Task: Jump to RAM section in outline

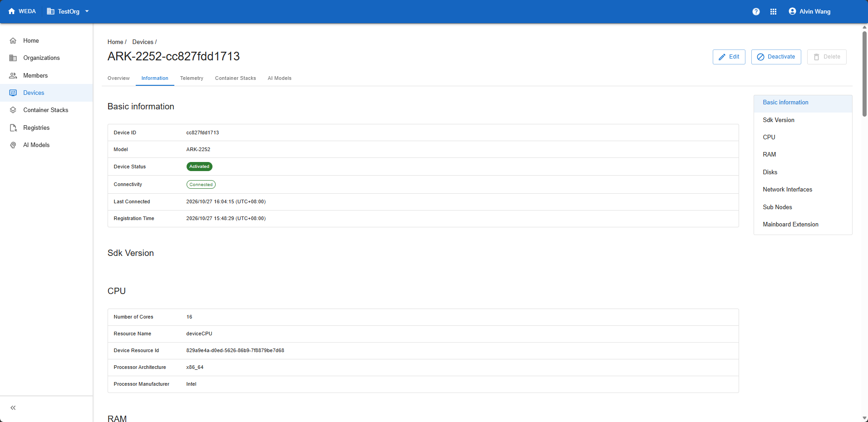Action: pos(803,155)
